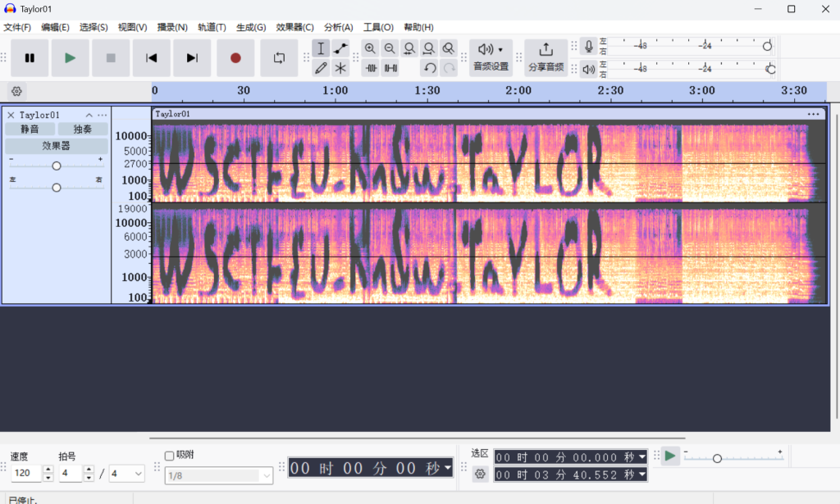Click the red Record button
Viewport: 840px width, 504px height.
pyautogui.click(x=235, y=58)
